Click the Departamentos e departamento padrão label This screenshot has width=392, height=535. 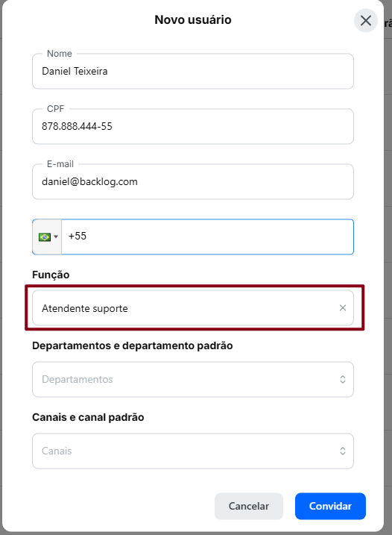[132, 345]
